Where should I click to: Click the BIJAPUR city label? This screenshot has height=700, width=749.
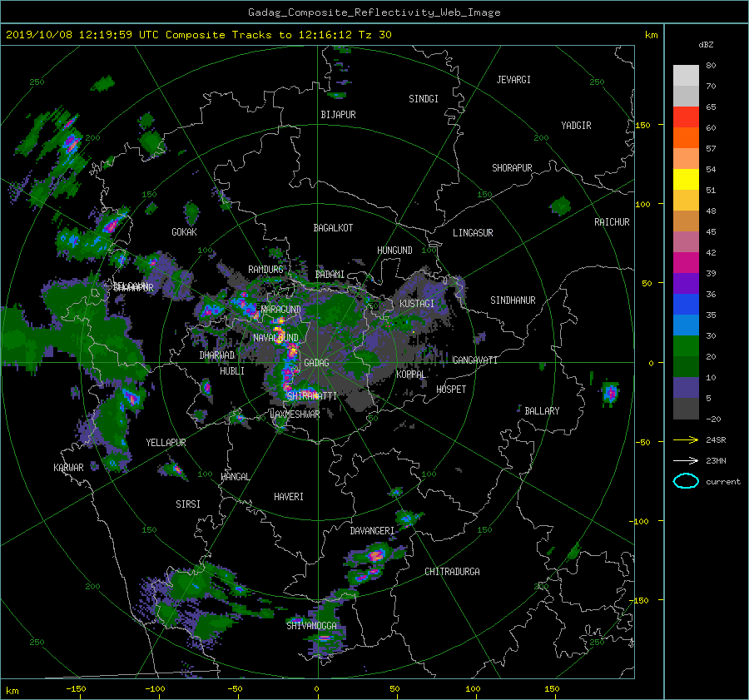[338, 115]
